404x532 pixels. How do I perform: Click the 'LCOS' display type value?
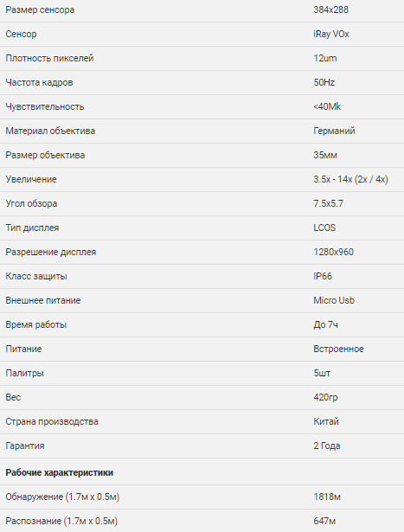pos(324,228)
